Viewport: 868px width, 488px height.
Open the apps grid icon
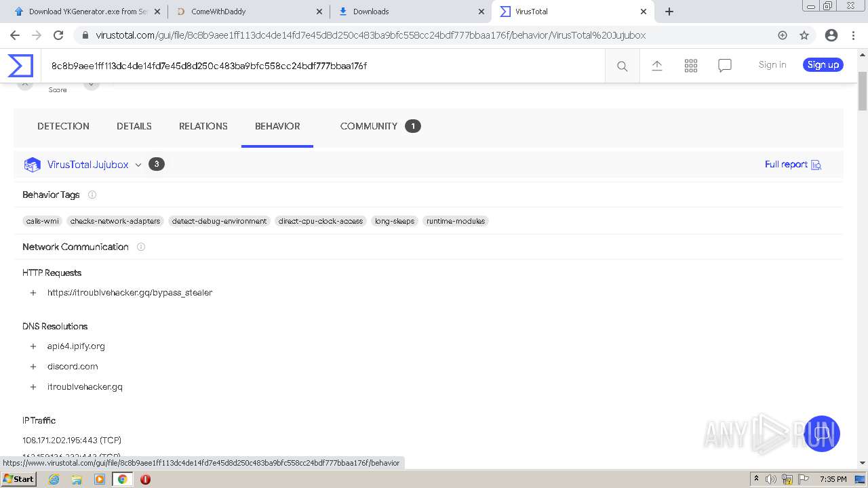point(691,66)
